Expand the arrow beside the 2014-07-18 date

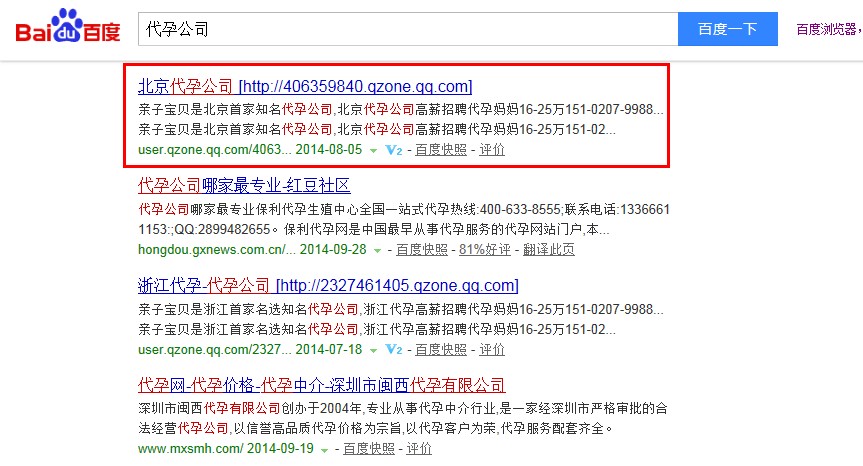point(373,351)
